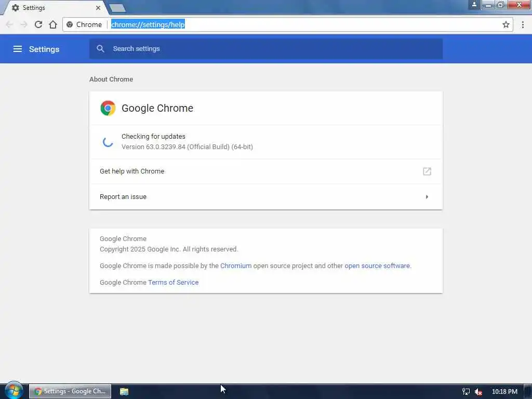Expand the Report an issue arrow
Screen dimensions: 532x399
point(427,197)
